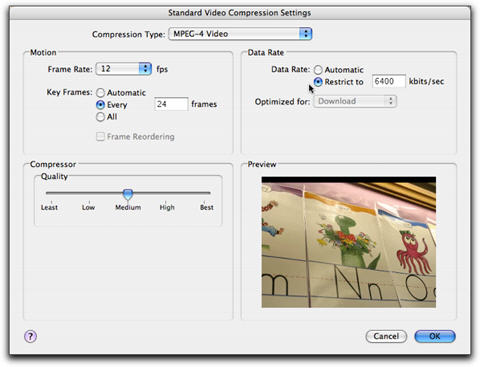The height and width of the screenshot is (367, 480).
Task: Toggle the Frame Reordering checkbox
Action: 100,137
